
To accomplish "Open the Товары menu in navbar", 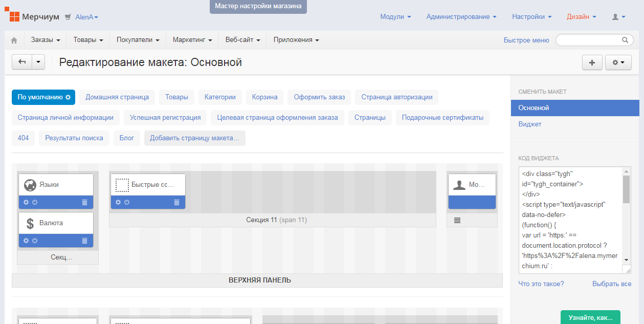I will [88, 40].
